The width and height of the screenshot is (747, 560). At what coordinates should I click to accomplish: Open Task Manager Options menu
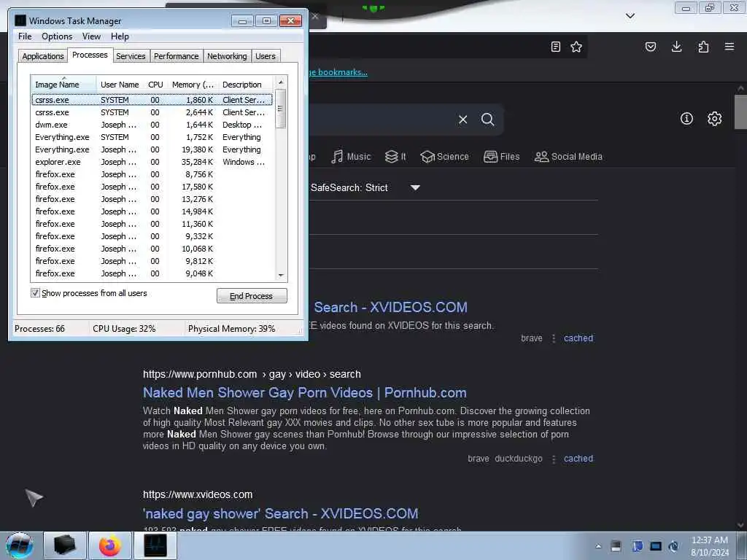[57, 36]
